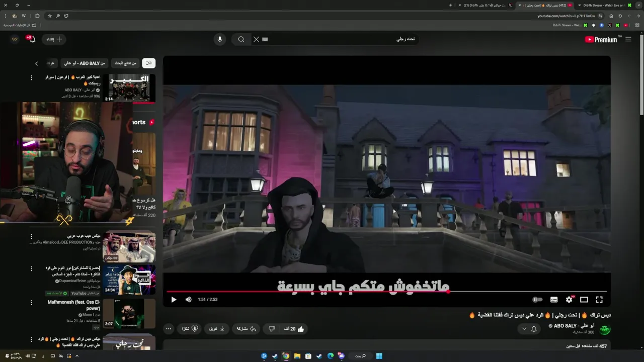Screen dimensions: 644x362
Task: Switch to theater mode
Action: coord(584,300)
